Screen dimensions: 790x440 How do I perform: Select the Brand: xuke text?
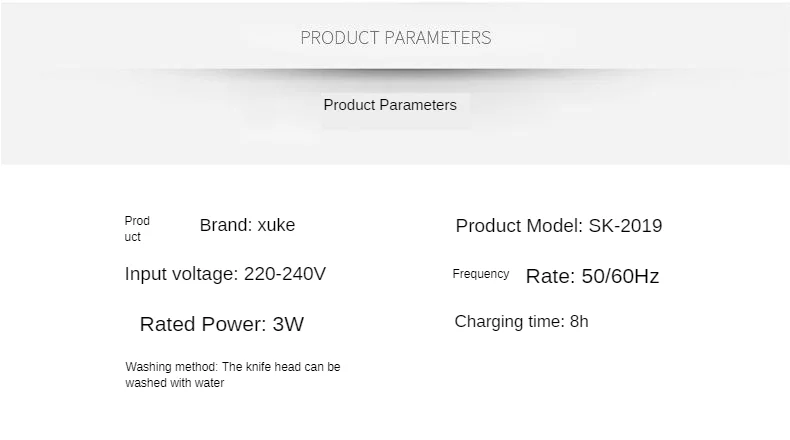(247, 225)
